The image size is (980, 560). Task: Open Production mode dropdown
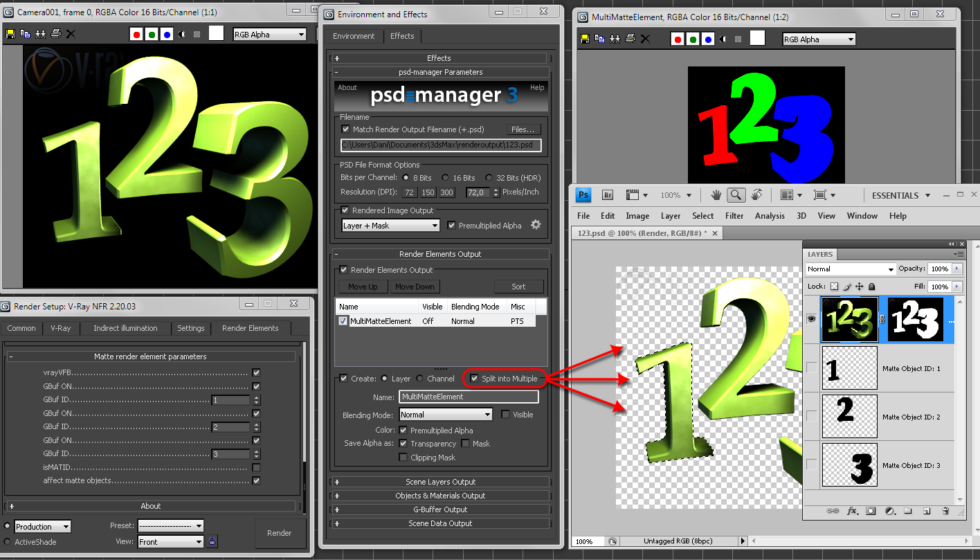42,527
